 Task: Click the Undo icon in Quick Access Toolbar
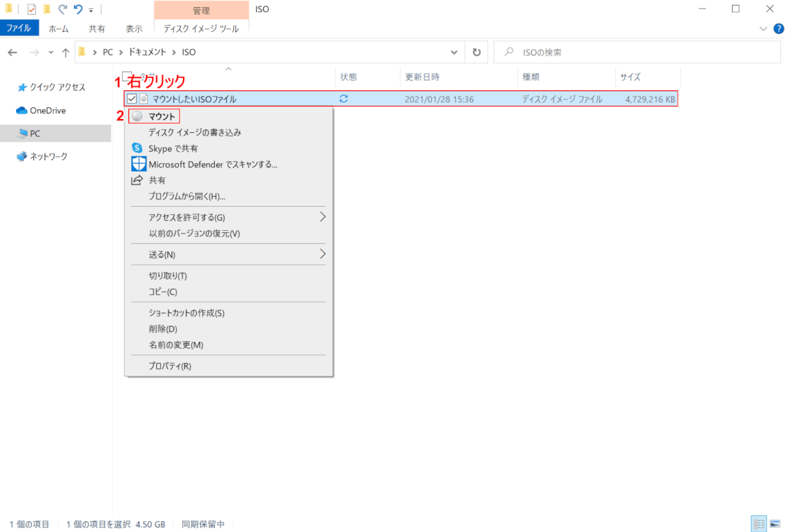(x=77, y=8)
